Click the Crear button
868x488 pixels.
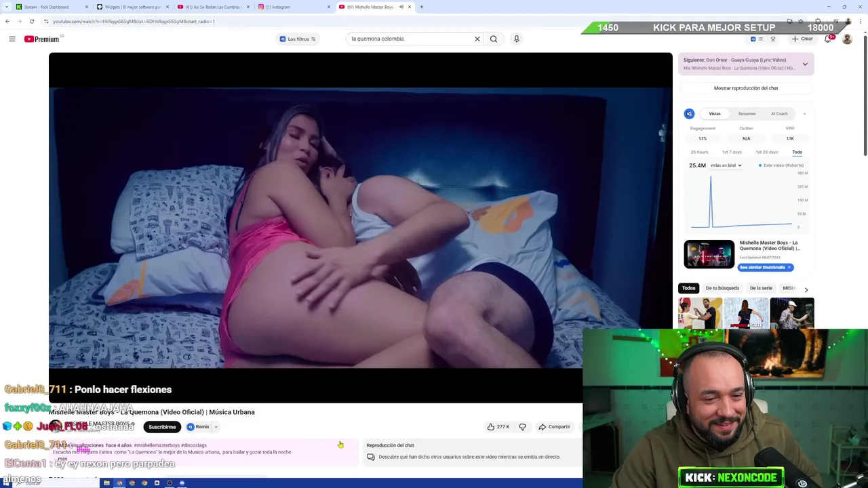[x=802, y=39]
